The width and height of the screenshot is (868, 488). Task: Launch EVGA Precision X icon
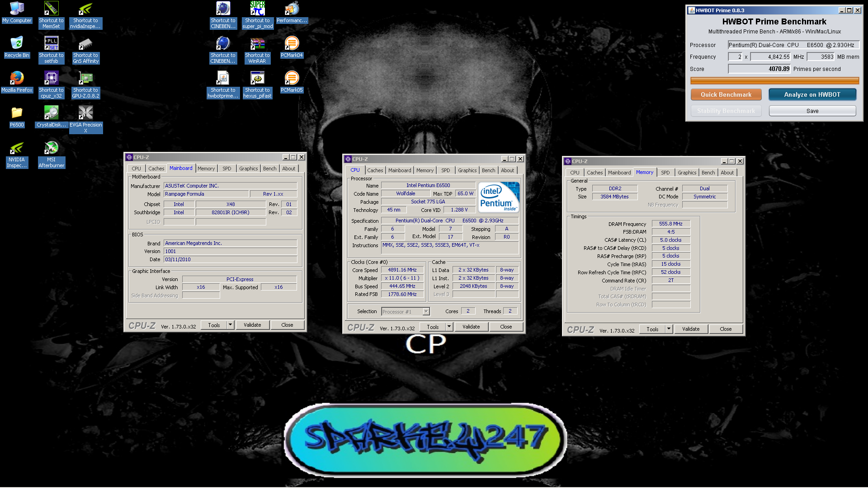pyautogui.click(x=85, y=120)
